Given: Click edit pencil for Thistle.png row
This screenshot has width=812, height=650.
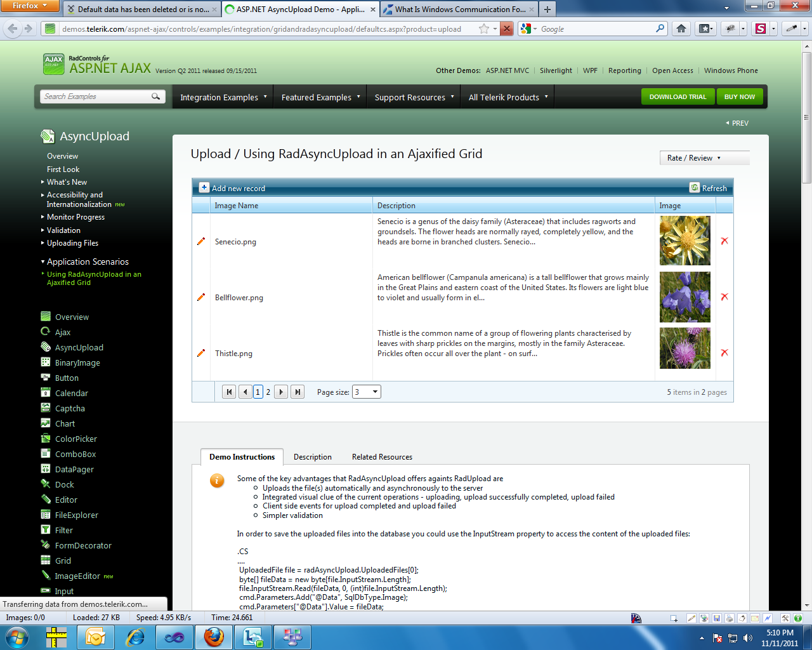Looking at the screenshot, I should 201,353.
